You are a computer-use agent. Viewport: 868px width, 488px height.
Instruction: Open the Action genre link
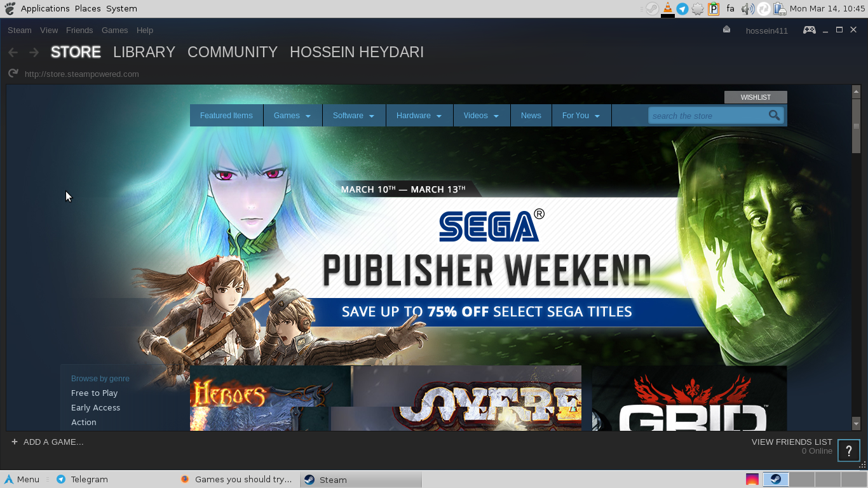click(84, 422)
